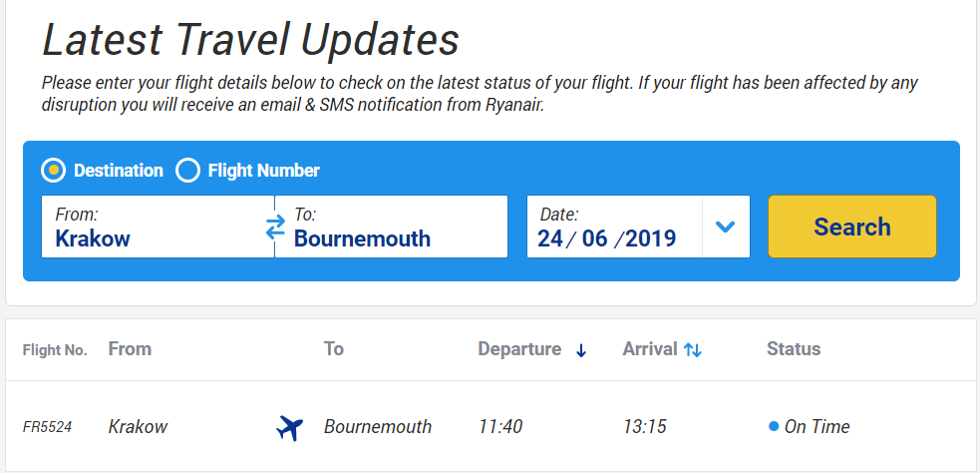
Task: Click the Date field showing 24/06/2019
Action: tap(614, 227)
